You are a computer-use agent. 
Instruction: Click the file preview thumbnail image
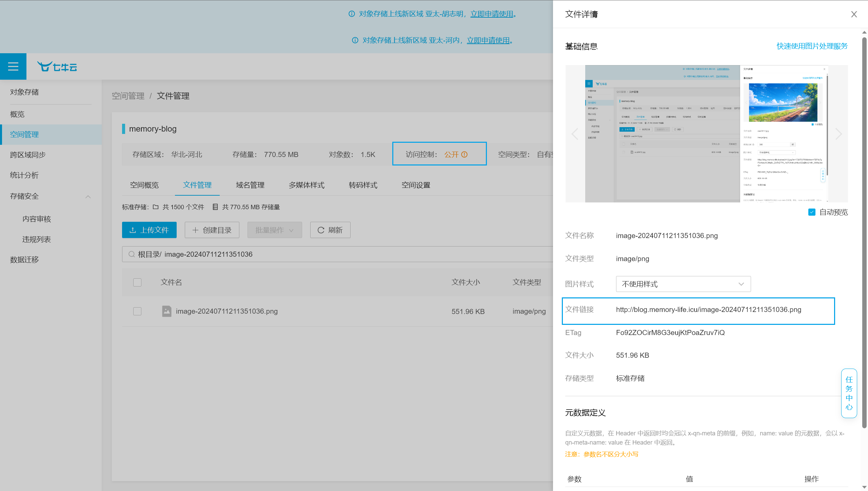[x=707, y=134]
